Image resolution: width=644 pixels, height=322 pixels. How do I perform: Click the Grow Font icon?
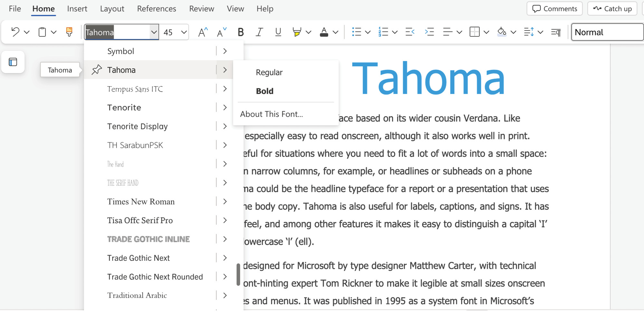pos(203,32)
